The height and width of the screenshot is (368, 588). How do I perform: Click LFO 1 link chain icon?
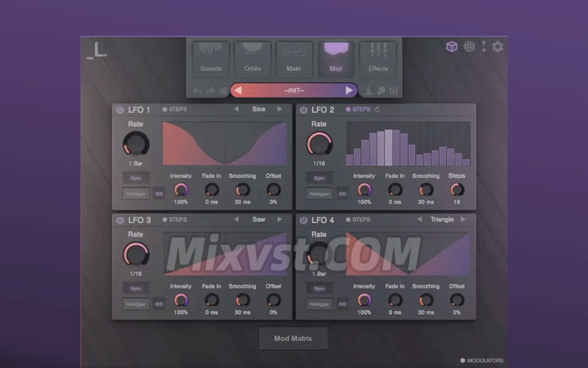pos(159,193)
